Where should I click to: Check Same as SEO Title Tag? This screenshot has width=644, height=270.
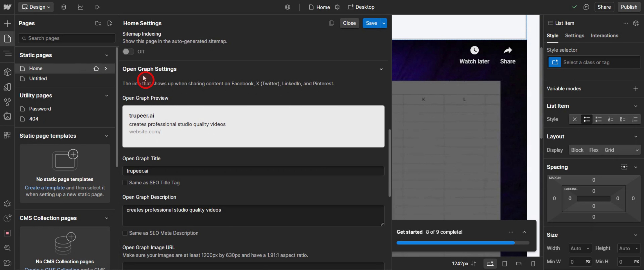tap(125, 183)
